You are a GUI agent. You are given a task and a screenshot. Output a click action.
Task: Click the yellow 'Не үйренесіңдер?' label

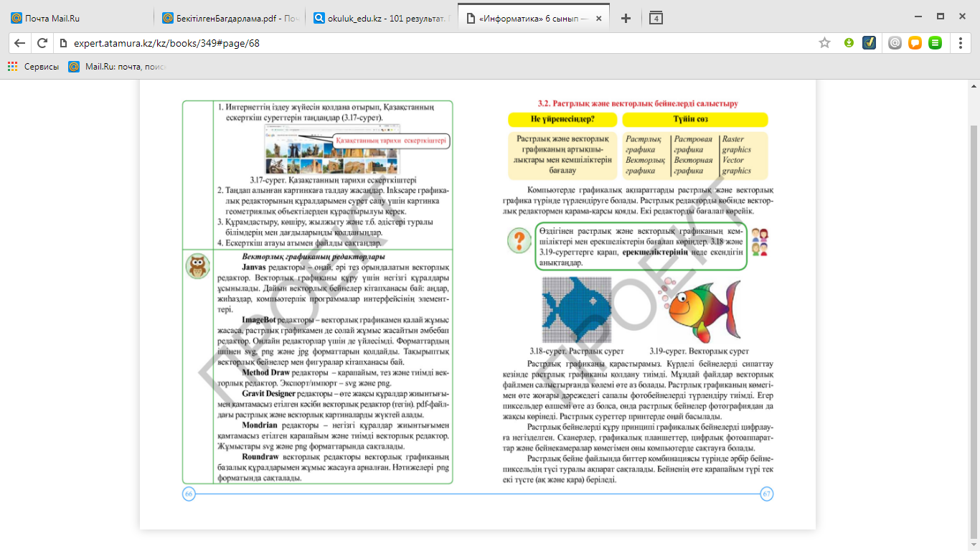(562, 119)
